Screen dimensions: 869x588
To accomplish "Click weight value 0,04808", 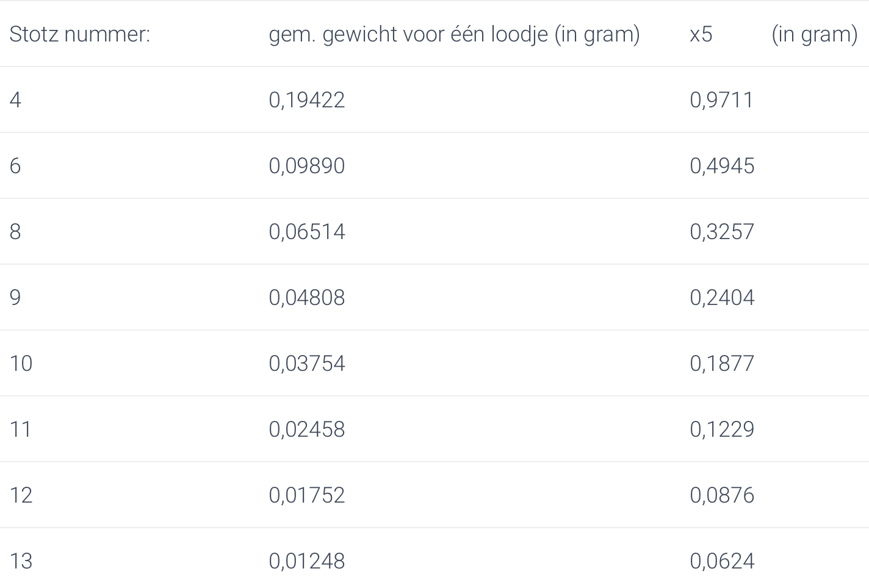I will (x=307, y=298).
